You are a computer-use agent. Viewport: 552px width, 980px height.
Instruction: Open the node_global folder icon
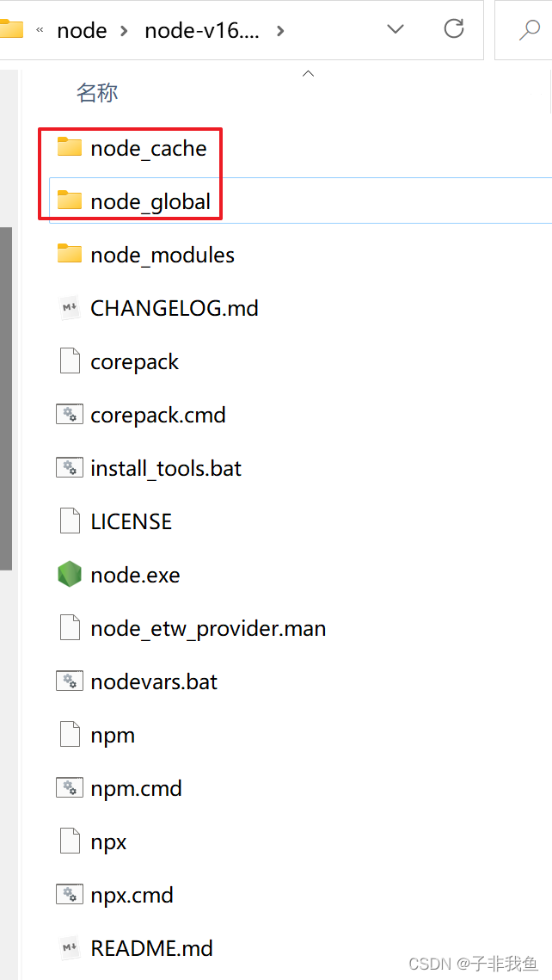coord(70,201)
